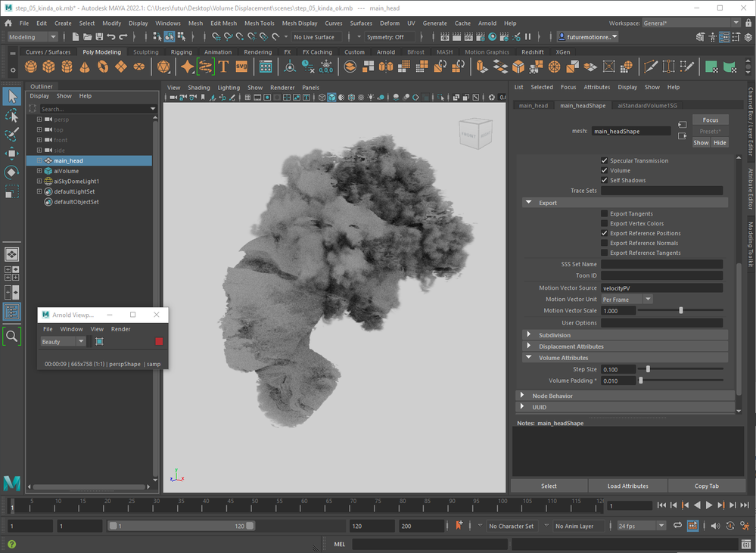
Task: Select the arrow Select tool in toolbox
Action: point(12,96)
